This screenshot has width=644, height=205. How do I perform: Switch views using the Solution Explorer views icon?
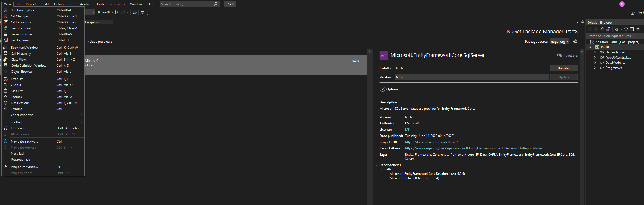pyautogui.click(x=608, y=29)
